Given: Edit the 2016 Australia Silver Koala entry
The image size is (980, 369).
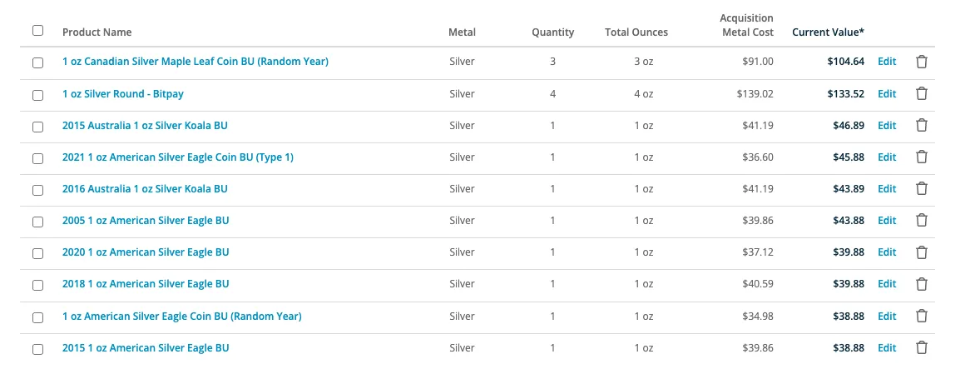Looking at the screenshot, I should [x=887, y=189].
